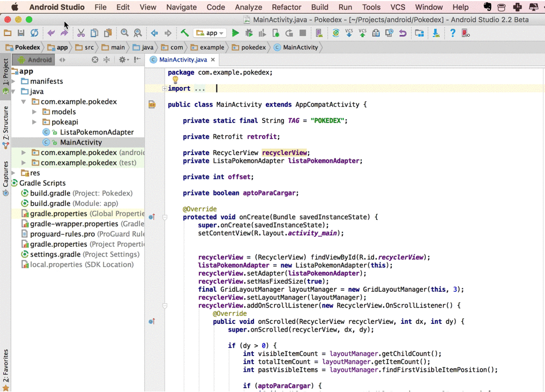545x392 pixels.
Task: Click the Open file folder toolbar icon
Action: pos(8,33)
